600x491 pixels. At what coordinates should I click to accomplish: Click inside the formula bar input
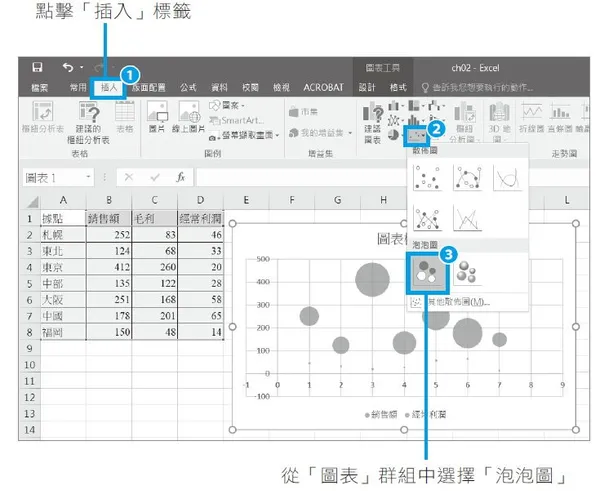302,178
